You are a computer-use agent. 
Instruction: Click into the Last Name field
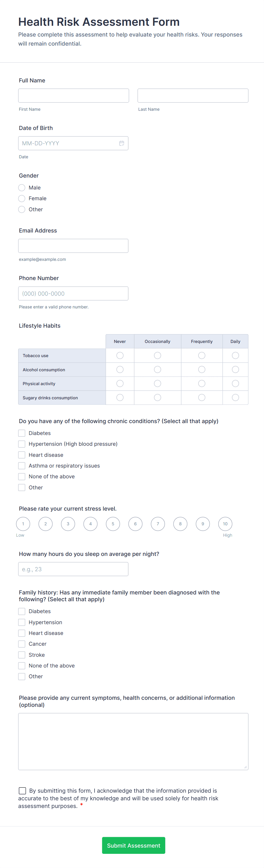coord(193,96)
